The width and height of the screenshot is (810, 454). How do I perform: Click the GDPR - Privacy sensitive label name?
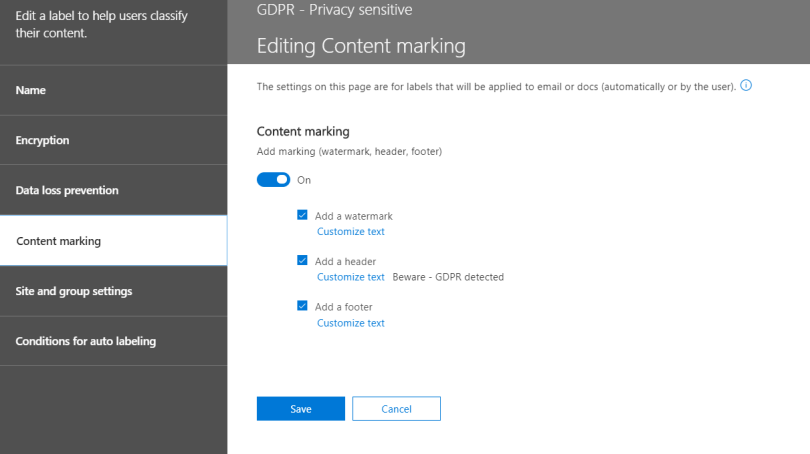[334, 10]
